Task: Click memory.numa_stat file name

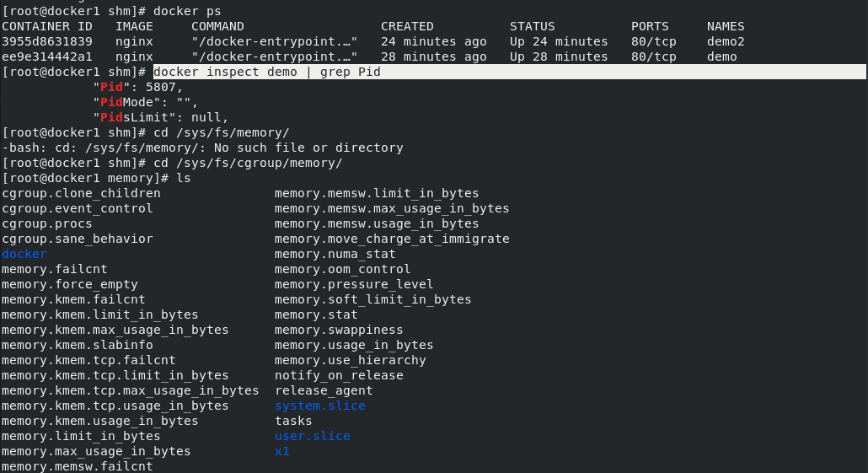Action: tap(335, 254)
